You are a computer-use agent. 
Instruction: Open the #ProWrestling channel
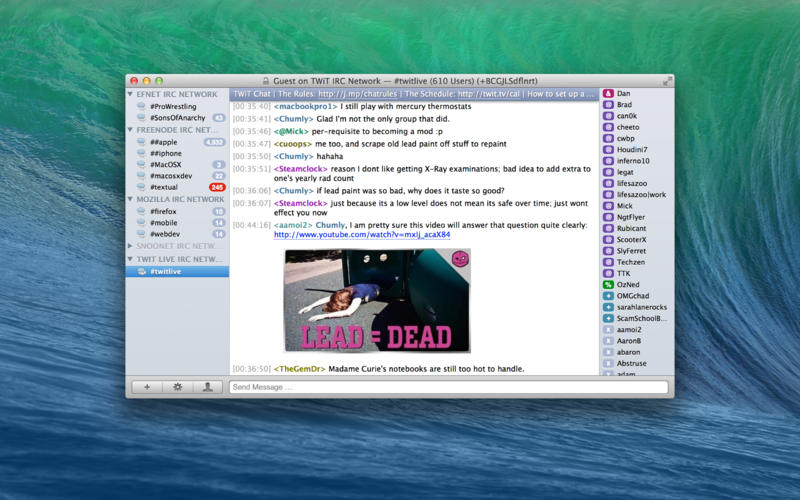point(172,106)
